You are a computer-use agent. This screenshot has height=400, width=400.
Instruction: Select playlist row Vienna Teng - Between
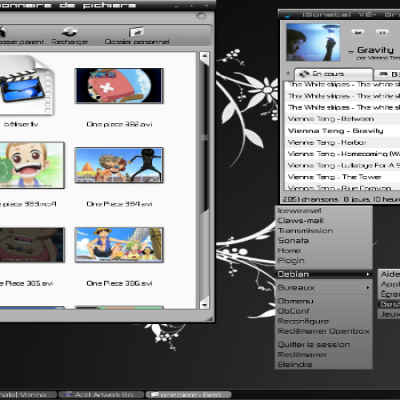click(x=342, y=119)
